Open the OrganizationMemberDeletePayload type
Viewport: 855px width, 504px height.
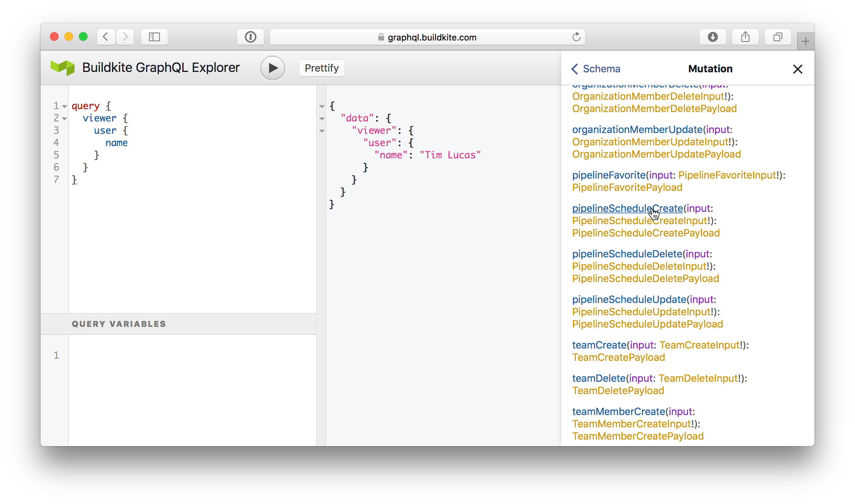point(654,108)
